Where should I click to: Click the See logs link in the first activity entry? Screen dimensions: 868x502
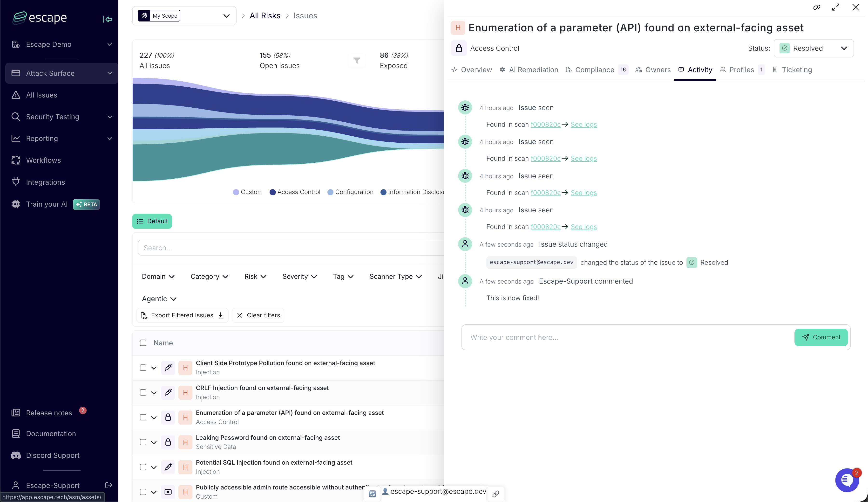583,124
